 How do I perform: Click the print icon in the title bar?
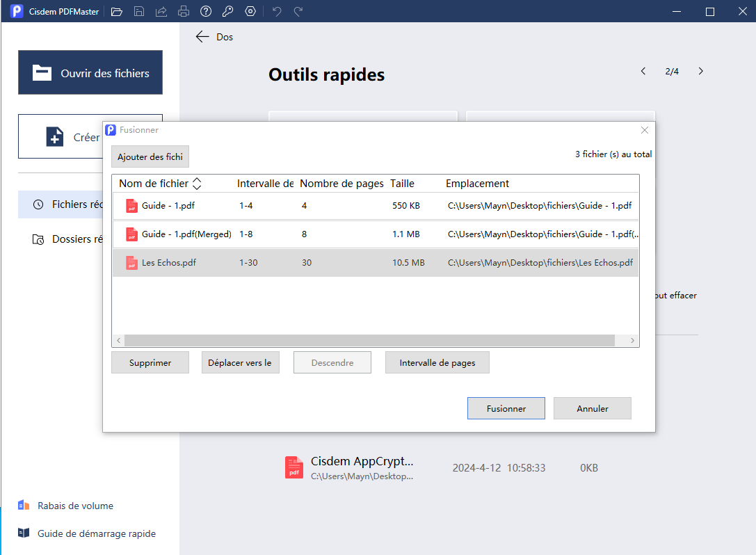(183, 12)
